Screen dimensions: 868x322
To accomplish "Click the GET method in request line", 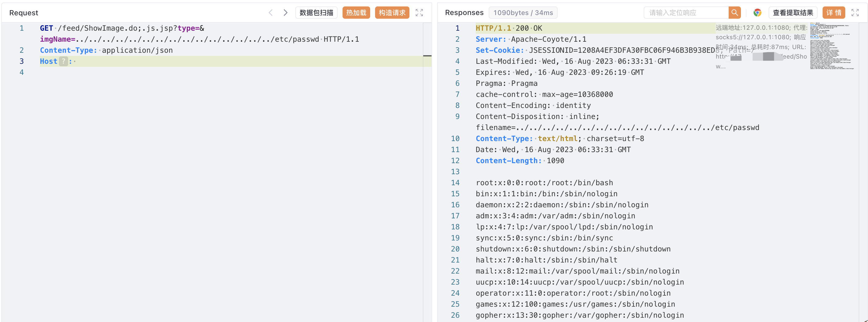I will (x=47, y=28).
